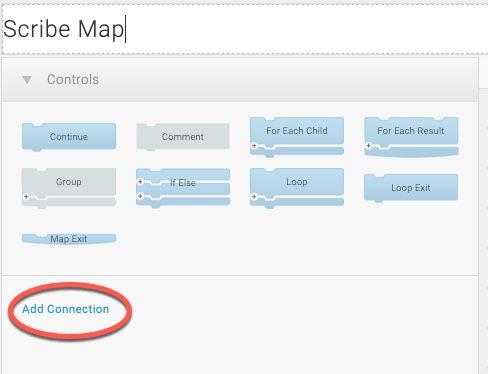Choose the Group control block

coord(69,188)
